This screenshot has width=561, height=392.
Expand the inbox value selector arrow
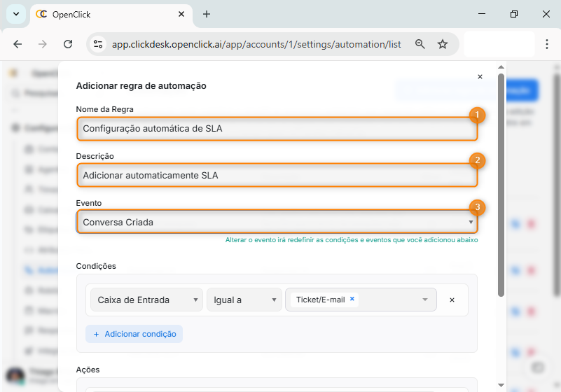425,300
